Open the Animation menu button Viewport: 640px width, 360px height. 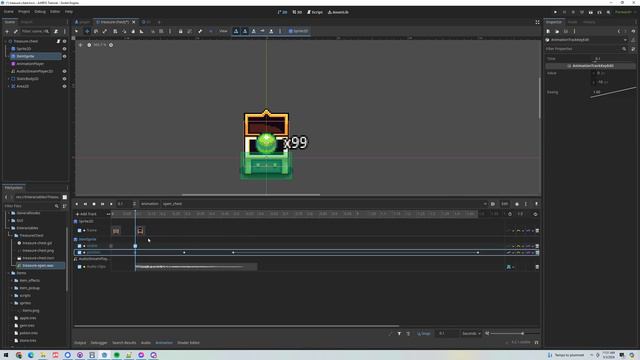point(149,204)
